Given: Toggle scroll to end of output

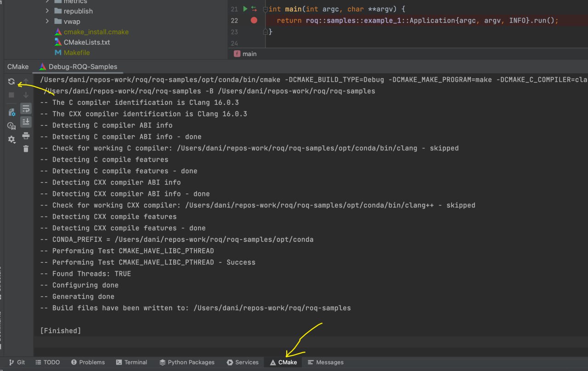Looking at the screenshot, I should tap(26, 122).
